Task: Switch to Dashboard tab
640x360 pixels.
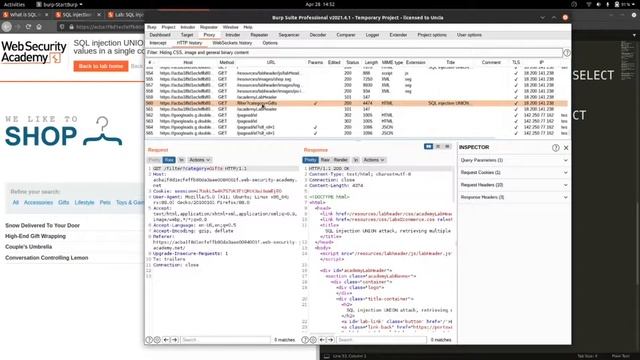Action: (x=160, y=35)
